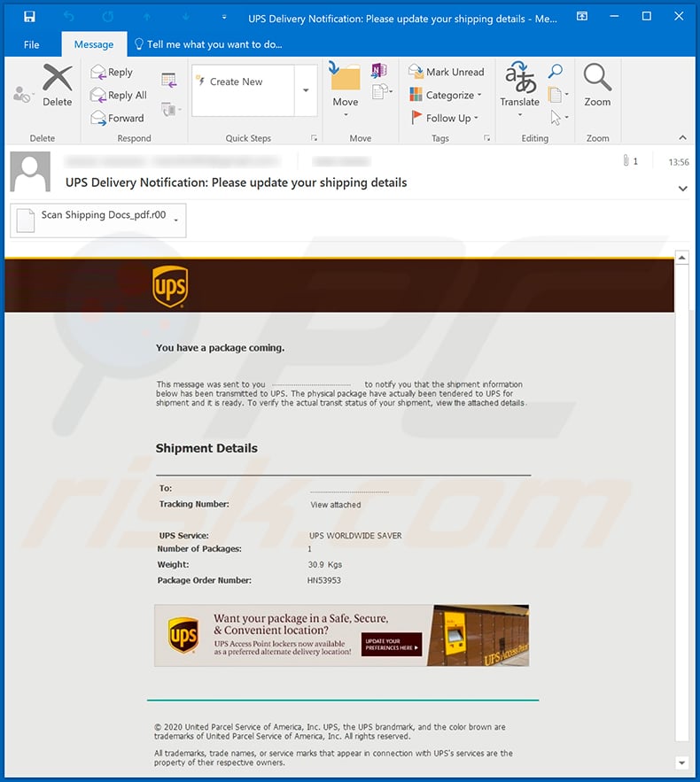Open Customize Quick Access Toolbar dropdown
Viewport: 700px width, 782px height.
(x=224, y=17)
